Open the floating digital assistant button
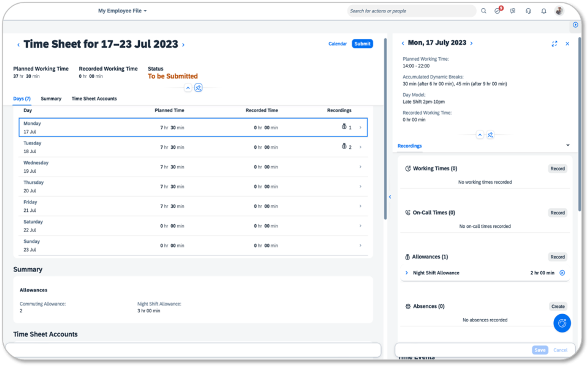This screenshot has width=588, height=366. [562, 323]
